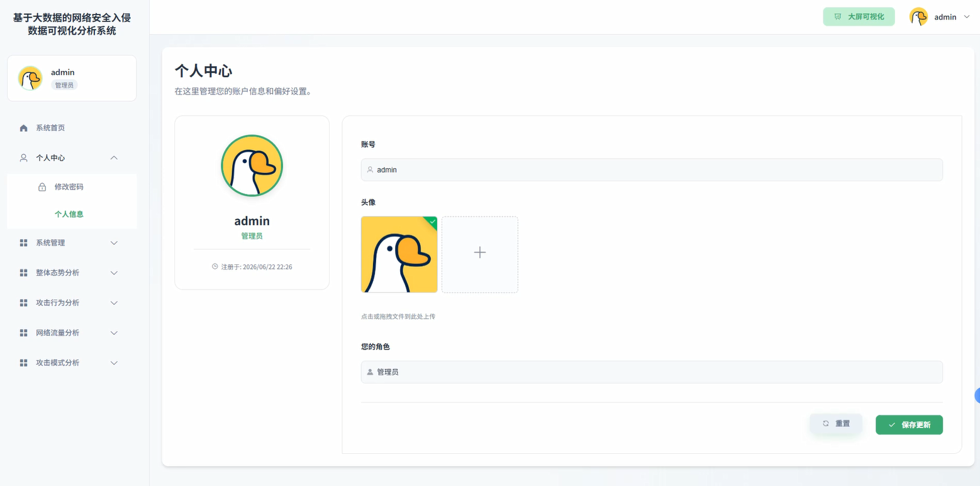Click the screen icon in 大屏可视化 button
The width and height of the screenshot is (980, 486).
coord(838,17)
